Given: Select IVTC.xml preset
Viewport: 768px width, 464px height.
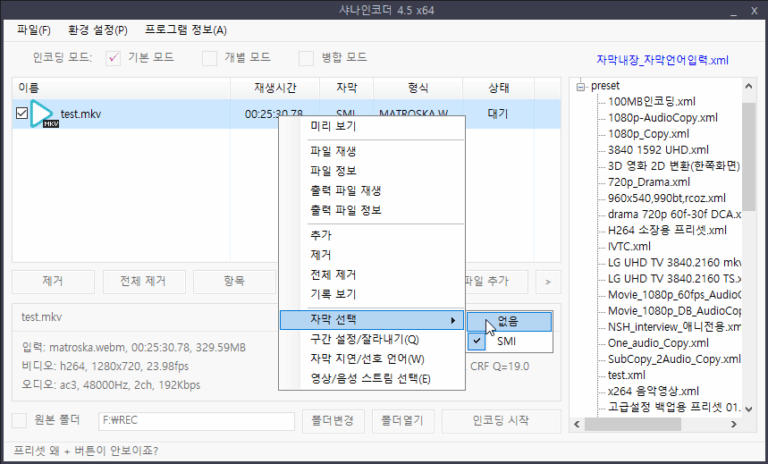Looking at the screenshot, I should [x=629, y=246].
